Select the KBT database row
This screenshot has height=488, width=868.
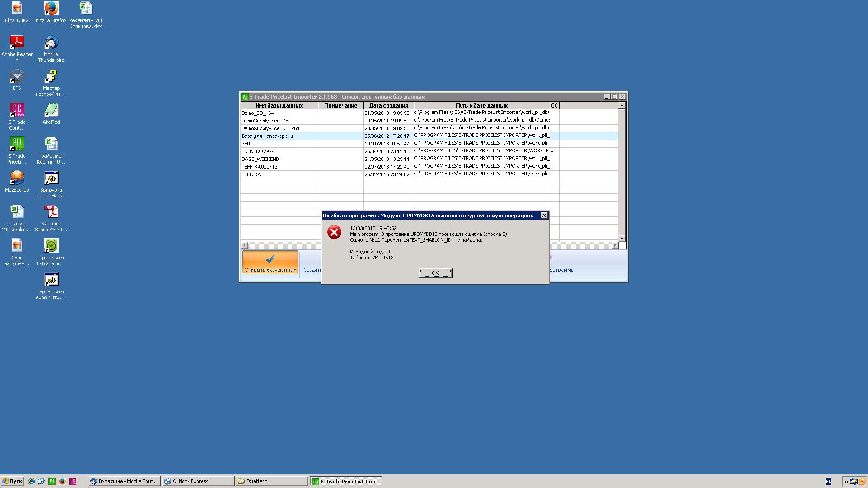coord(429,144)
